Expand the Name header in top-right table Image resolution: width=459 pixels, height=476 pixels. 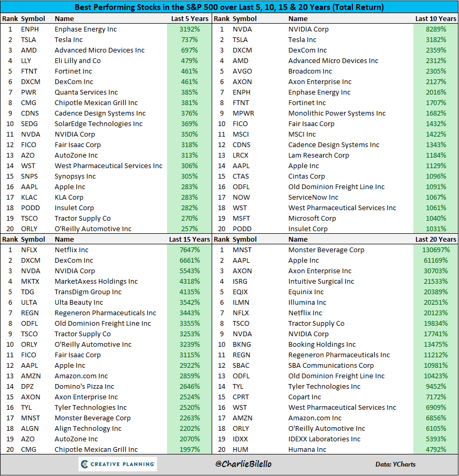coord(298,18)
